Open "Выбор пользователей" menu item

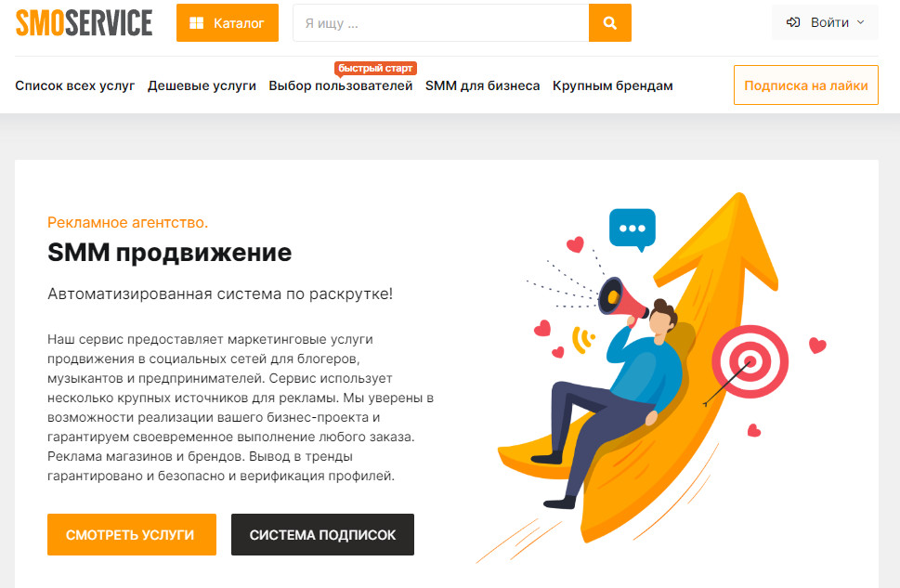click(340, 86)
